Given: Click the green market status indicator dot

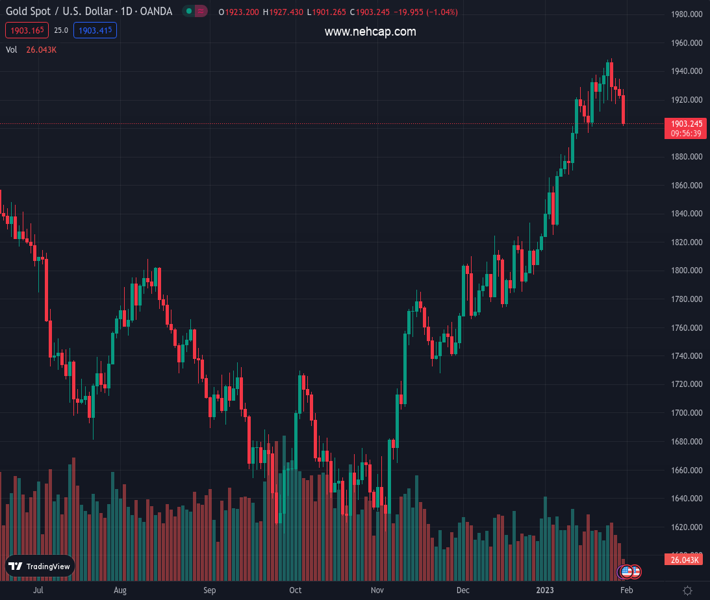Looking at the screenshot, I should 189,12.
